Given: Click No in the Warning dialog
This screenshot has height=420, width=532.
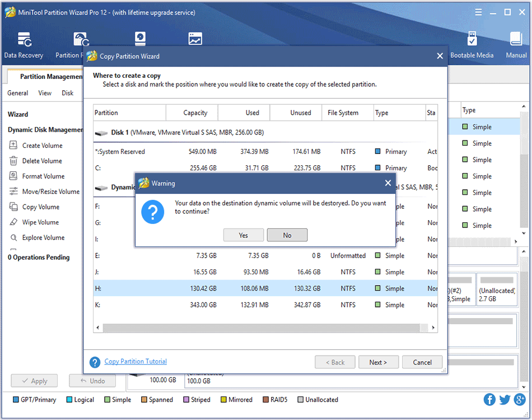Looking at the screenshot, I should (x=287, y=235).
